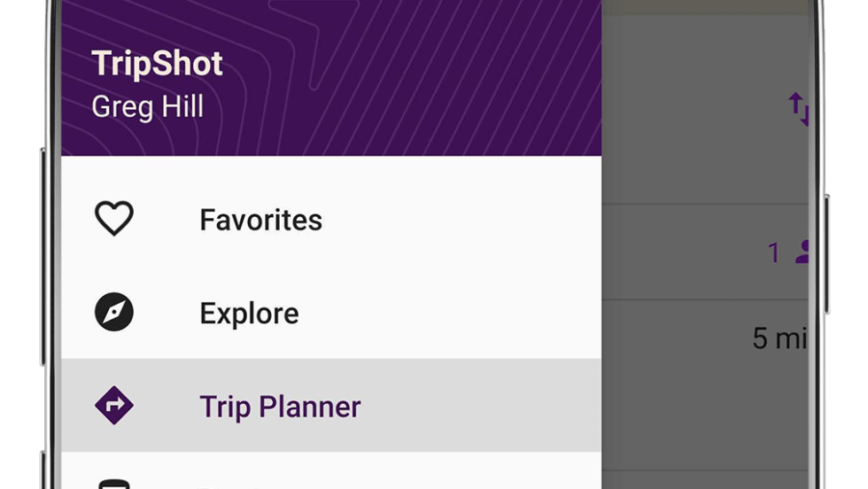Click the partially visible icon below Trip Planner

coord(114,484)
